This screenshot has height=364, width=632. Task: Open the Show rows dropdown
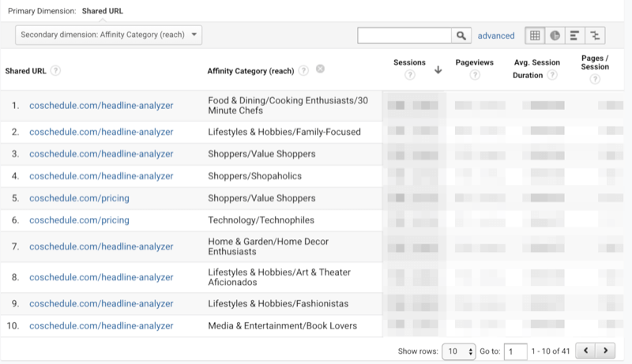tap(459, 351)
